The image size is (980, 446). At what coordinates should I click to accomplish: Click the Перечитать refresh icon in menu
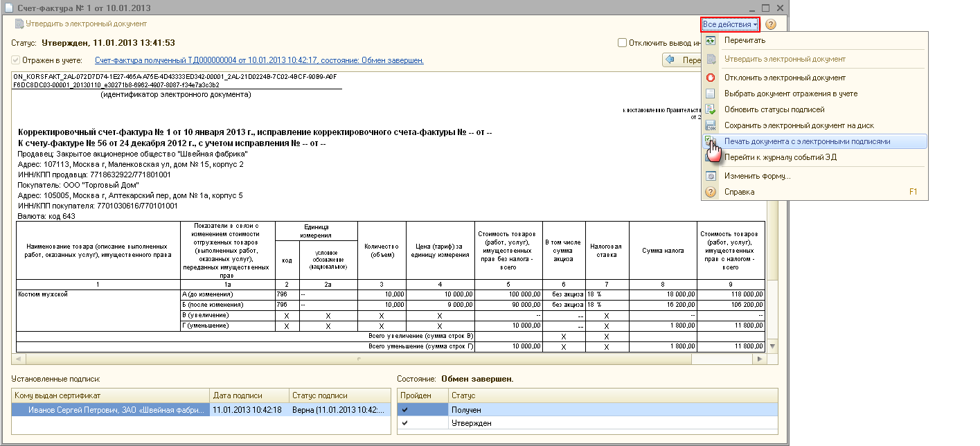pyautogui.click(x=710, y=41)
